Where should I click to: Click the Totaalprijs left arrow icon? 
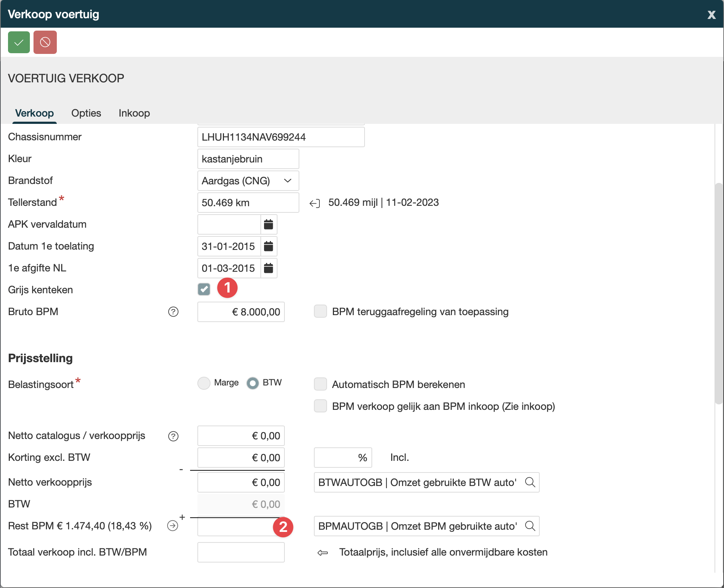click(x=323, y=553)
